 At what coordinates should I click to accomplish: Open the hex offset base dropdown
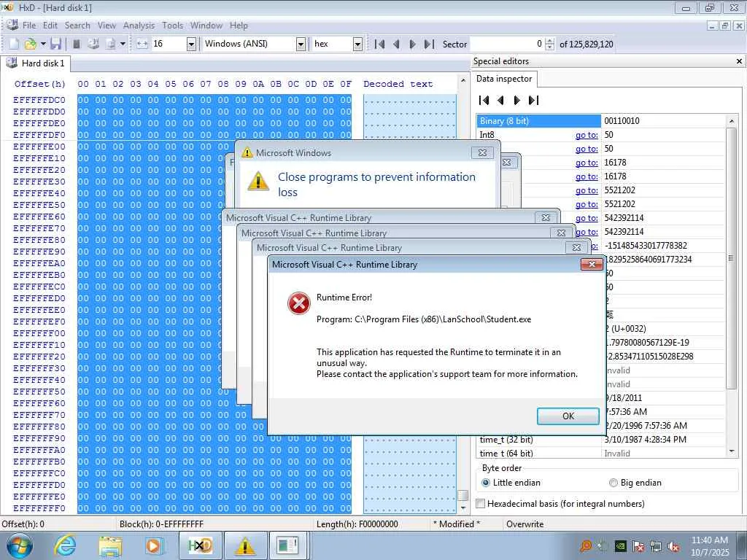pos(357,44)
